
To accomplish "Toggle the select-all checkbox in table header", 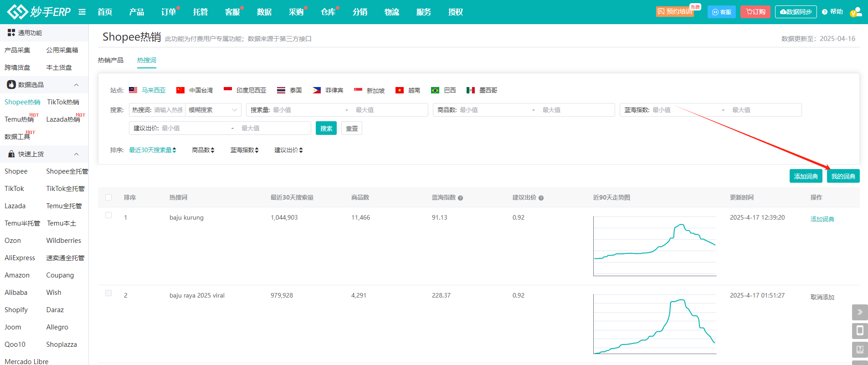I will 108,197.
